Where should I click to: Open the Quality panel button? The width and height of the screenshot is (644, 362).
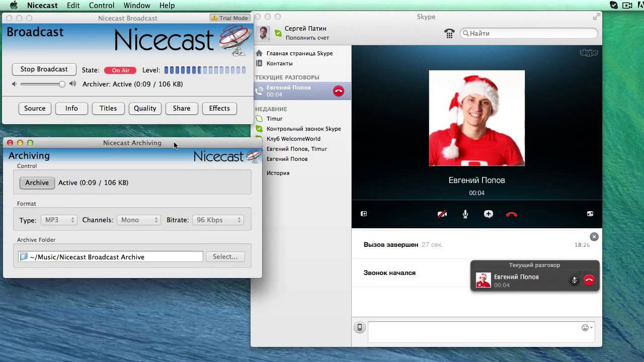pos(145,108)
